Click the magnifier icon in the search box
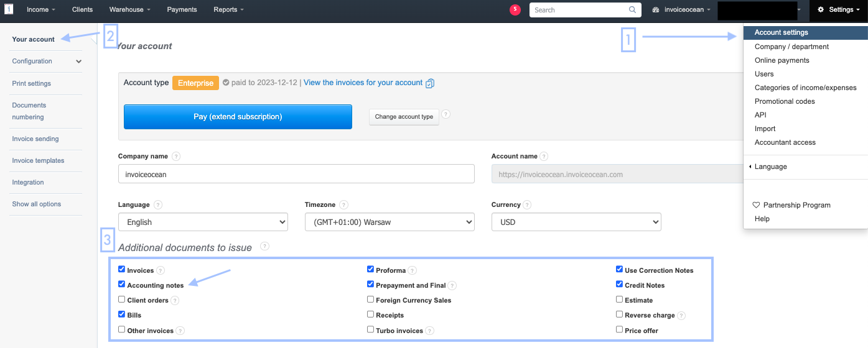This screenshot has width=868, height=348. 633,10
